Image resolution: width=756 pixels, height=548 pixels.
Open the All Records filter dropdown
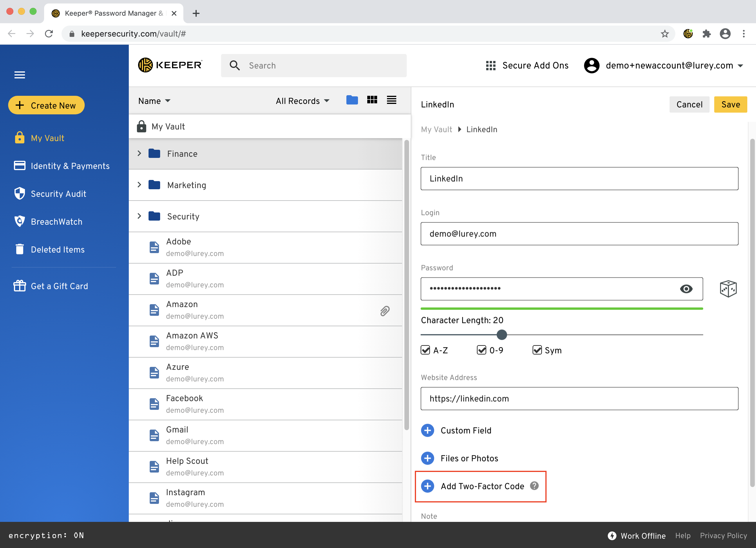point(303,101)
